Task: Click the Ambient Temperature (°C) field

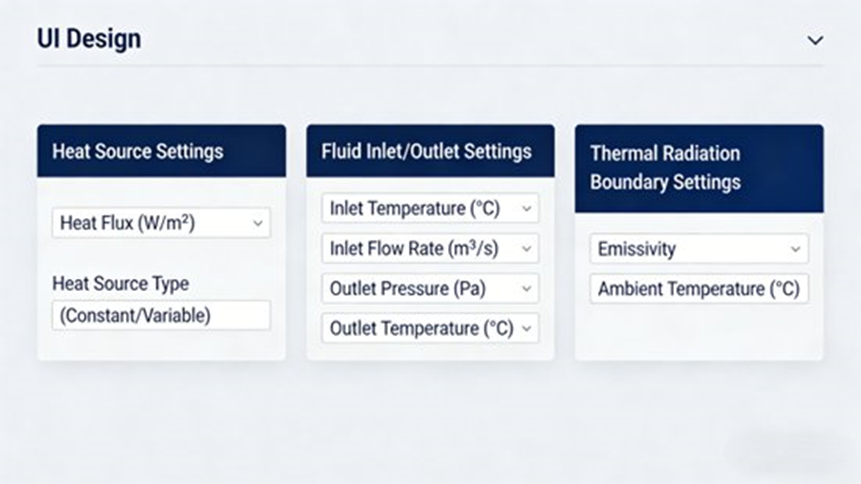Action: pos(698,289)
